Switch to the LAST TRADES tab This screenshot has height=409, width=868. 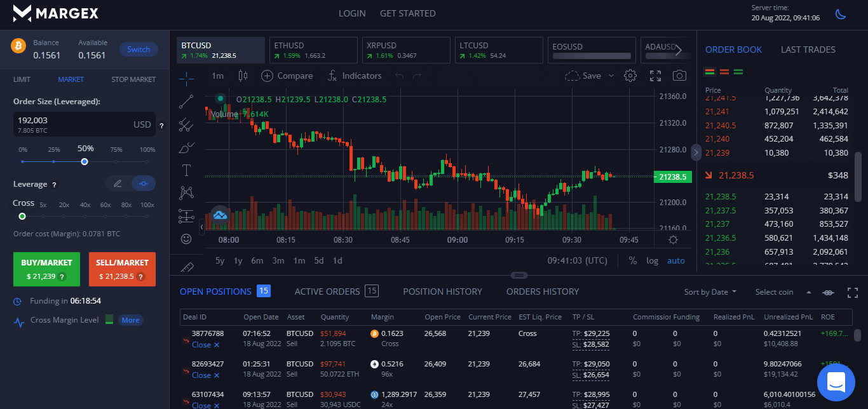(x=808, y=50)
